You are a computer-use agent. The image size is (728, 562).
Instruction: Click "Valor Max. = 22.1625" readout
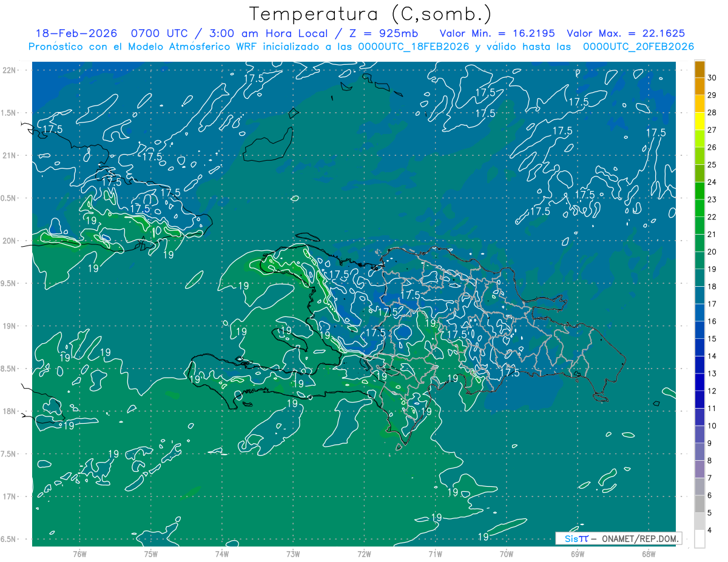click(625, 34)
